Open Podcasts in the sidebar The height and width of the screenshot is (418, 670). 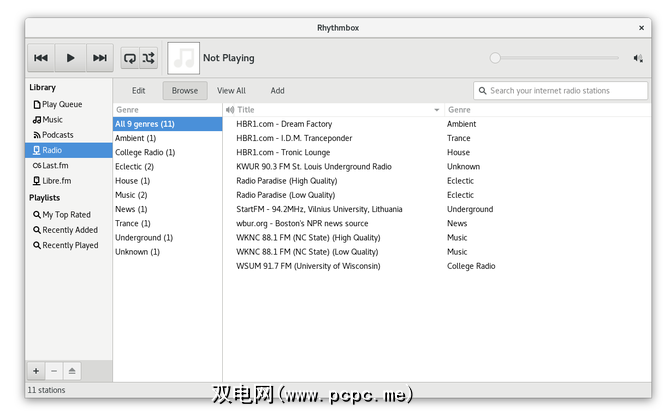(x=68, y=135)
